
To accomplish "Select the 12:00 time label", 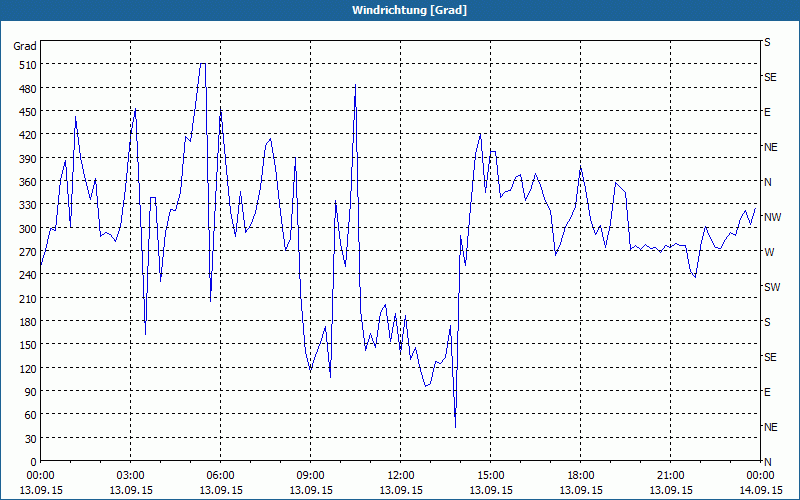I will tap(401, 476).
